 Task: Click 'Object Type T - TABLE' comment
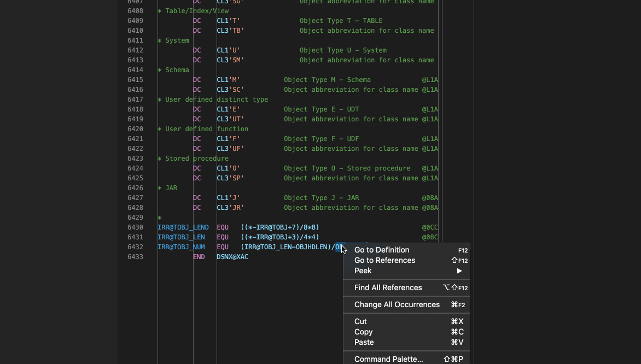tap(341, 21)
